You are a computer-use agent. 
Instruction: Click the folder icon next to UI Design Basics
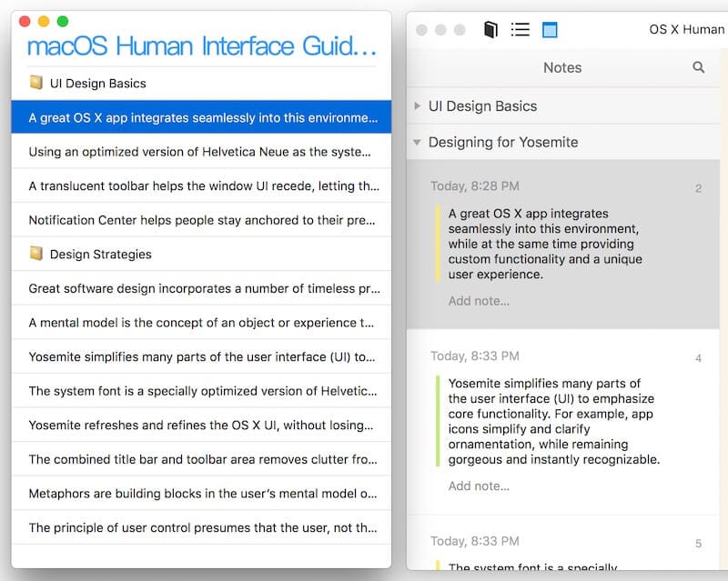point(36,83)
